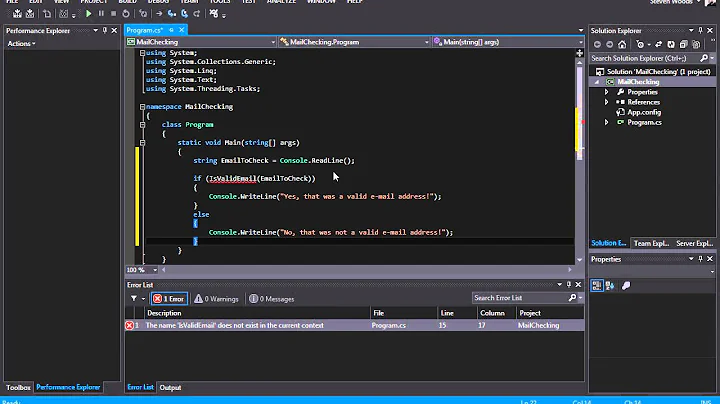
Task: Collapse the MailChecking project node
Action: [597, 82]
